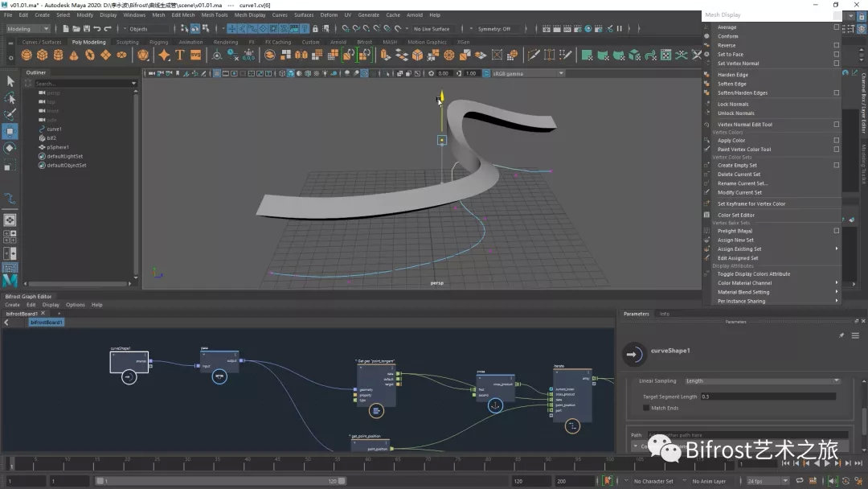Open the option box for Reverse

(x=836, y=45)
